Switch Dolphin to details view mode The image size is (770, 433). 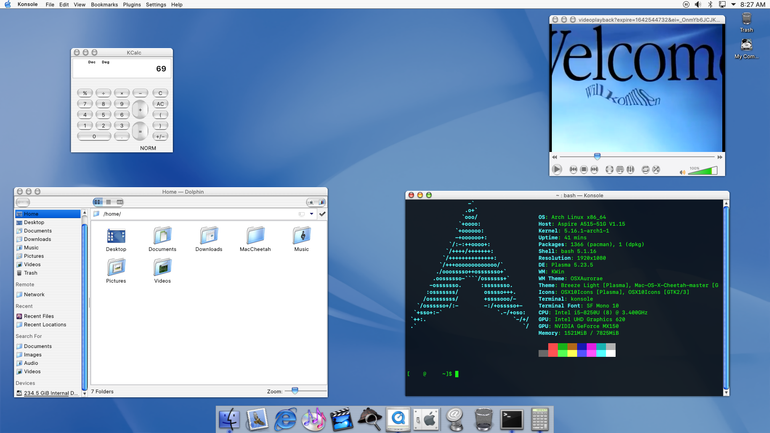119,202
